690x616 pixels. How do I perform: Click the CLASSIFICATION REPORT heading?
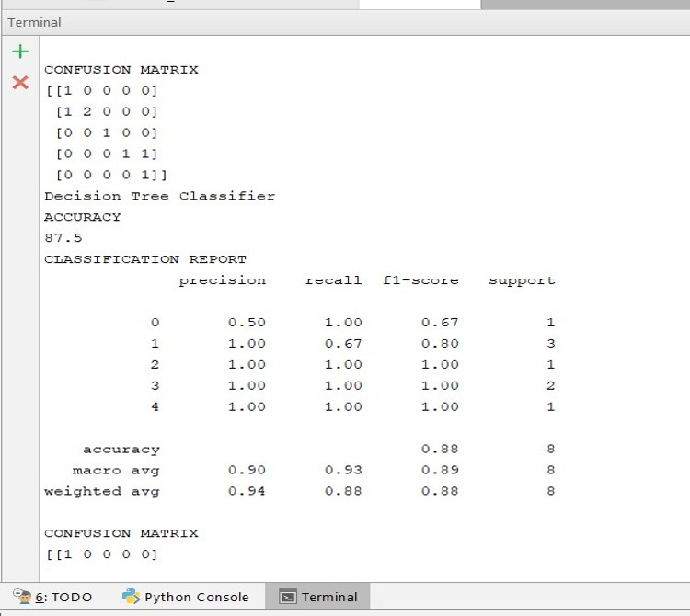coord(144,259)
